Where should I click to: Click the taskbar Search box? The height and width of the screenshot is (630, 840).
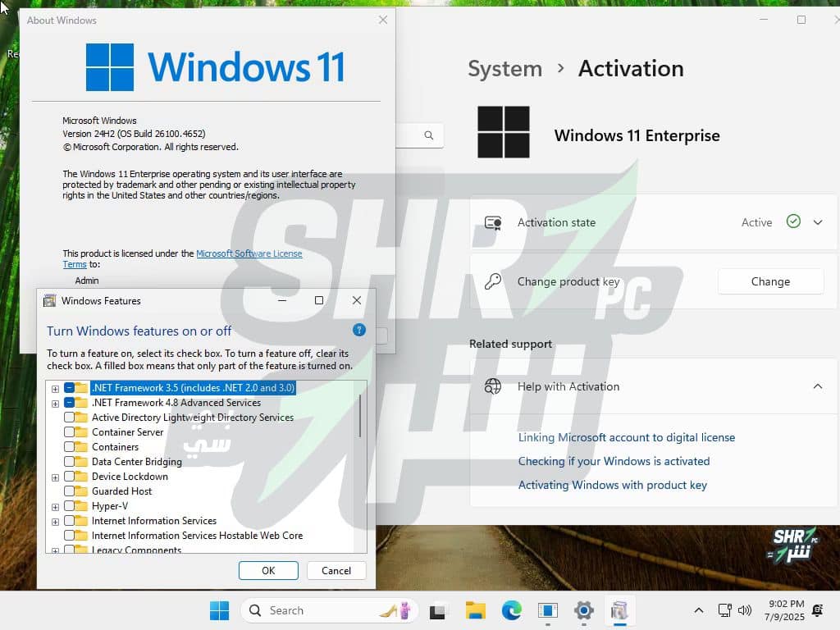pos(329,610)
